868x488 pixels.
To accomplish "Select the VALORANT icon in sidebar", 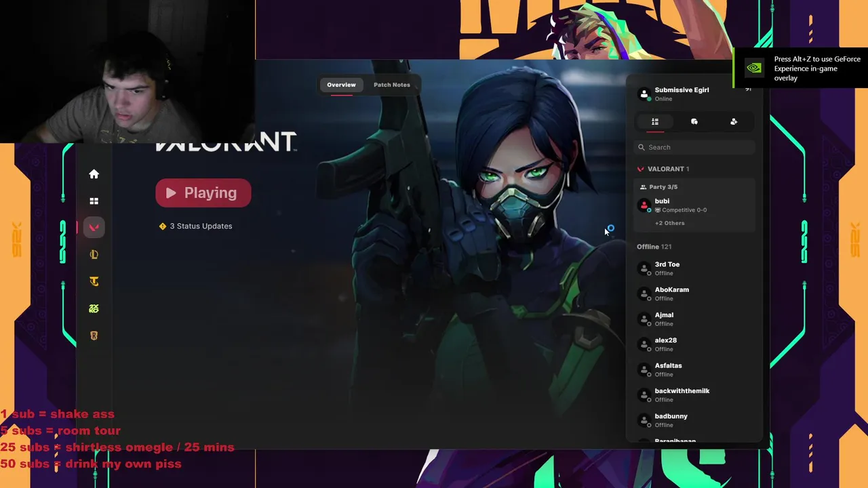I will (94, 227).
